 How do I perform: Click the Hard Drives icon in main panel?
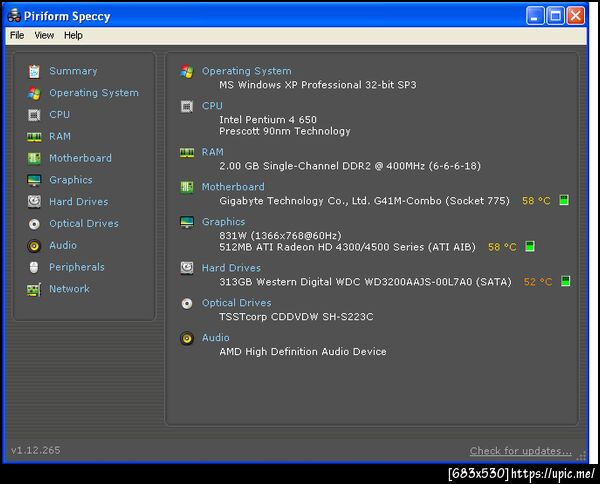pyautogui.click(x=187, y=268)
